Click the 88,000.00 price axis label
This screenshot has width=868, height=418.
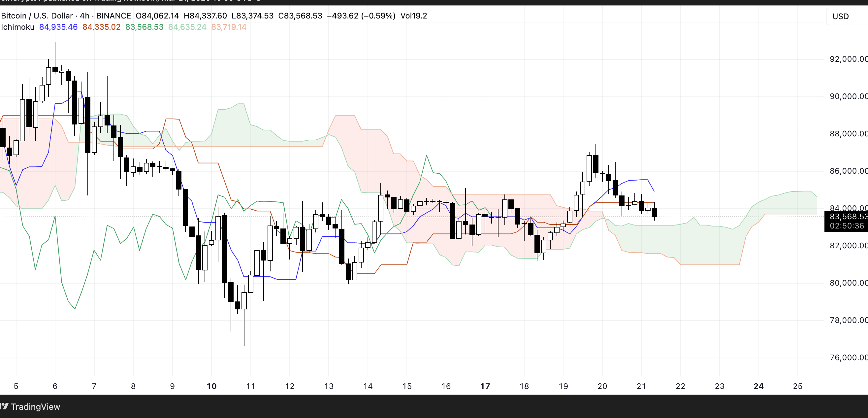click(x=849, y=134)
